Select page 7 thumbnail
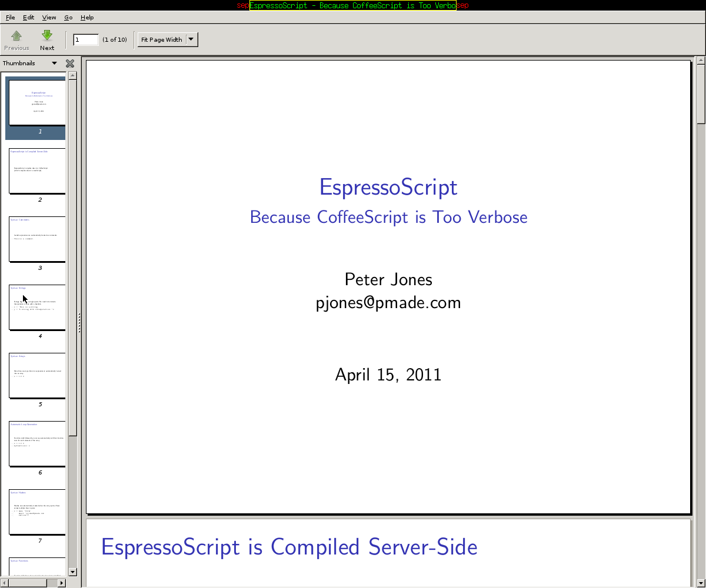 coord(38,512)
